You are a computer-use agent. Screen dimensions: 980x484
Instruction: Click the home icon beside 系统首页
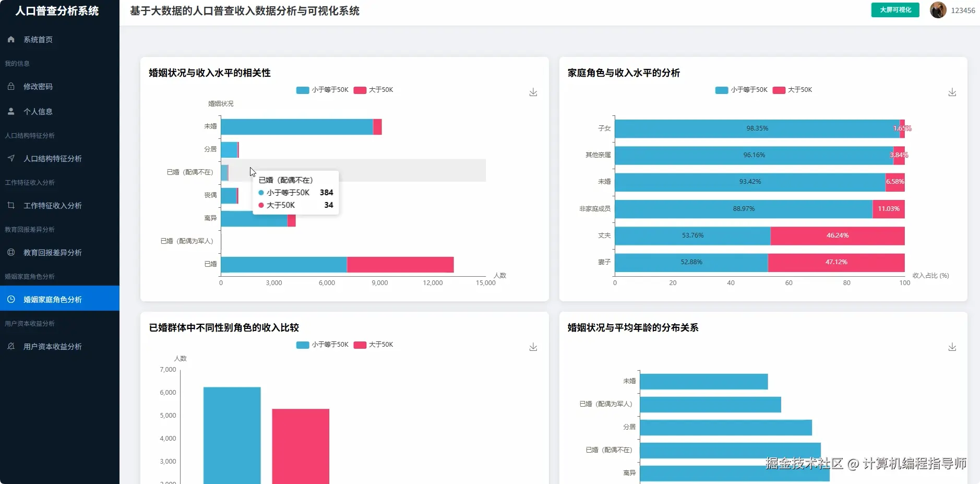coord(11,39)
